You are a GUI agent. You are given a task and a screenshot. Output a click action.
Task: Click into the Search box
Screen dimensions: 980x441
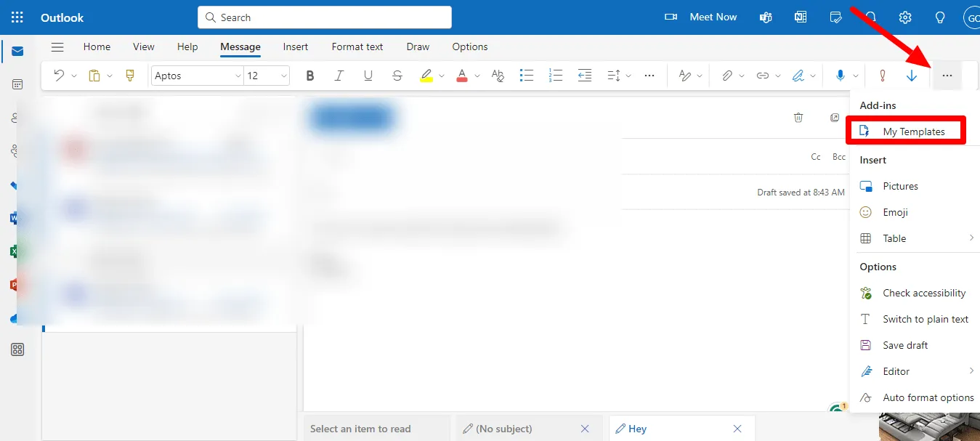325,17
